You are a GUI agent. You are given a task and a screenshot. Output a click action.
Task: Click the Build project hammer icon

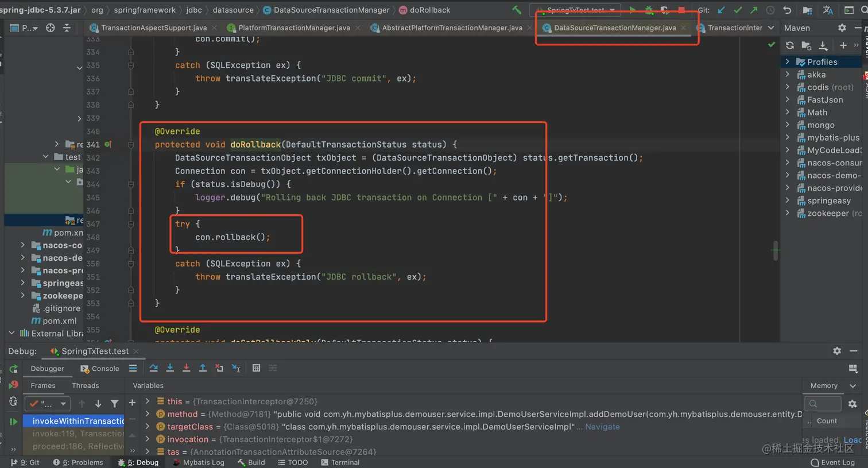coord(517,10)
